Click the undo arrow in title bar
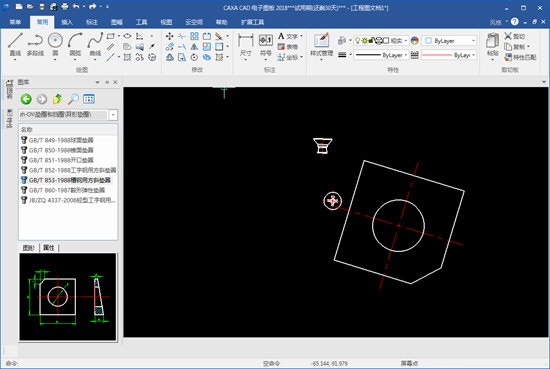Image resolution: width=550 pixels, height=369 pixels. tap(76, 7)
